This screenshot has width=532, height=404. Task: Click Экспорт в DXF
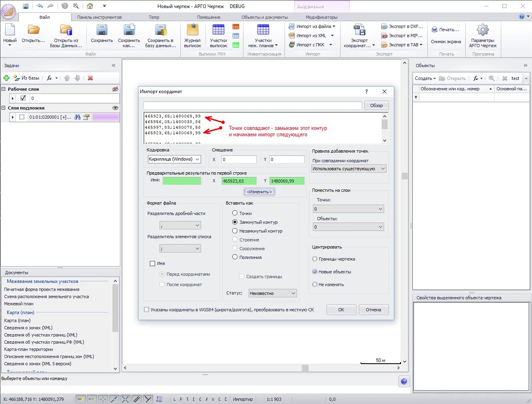tap(402, 26)
